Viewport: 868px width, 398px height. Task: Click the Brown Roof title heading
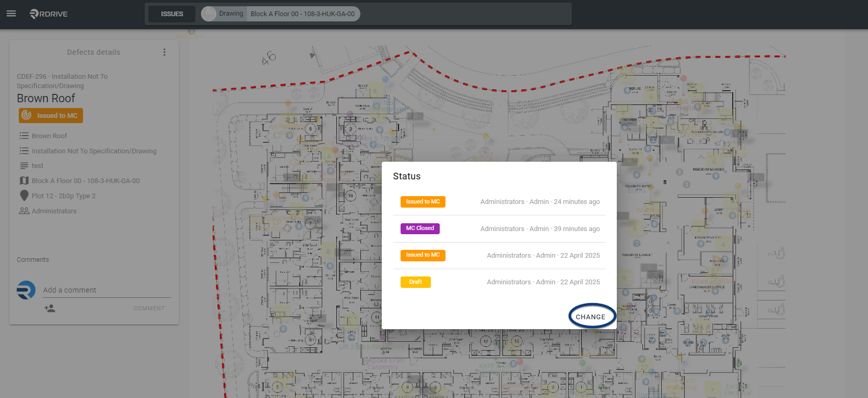(46, 99)
